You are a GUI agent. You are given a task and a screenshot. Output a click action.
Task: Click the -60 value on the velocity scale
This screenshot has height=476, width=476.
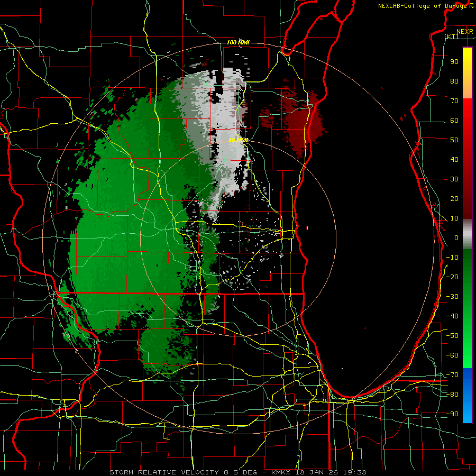point(452,355)
